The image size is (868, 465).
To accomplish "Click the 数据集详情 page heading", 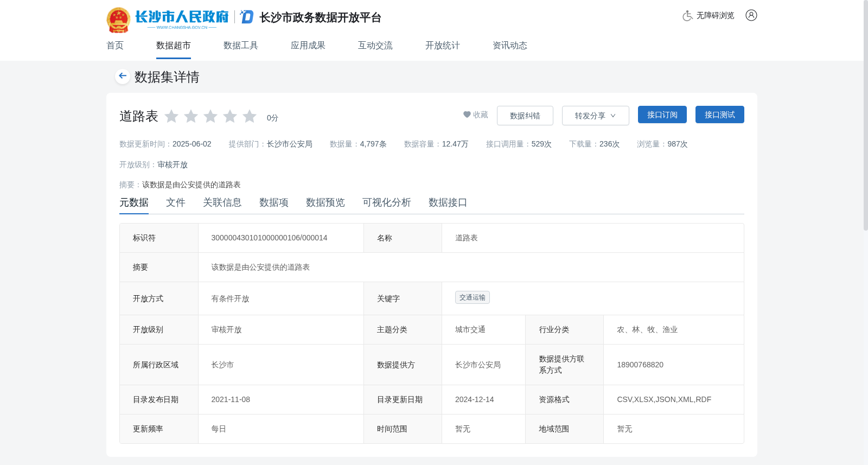I will [167, 77].
